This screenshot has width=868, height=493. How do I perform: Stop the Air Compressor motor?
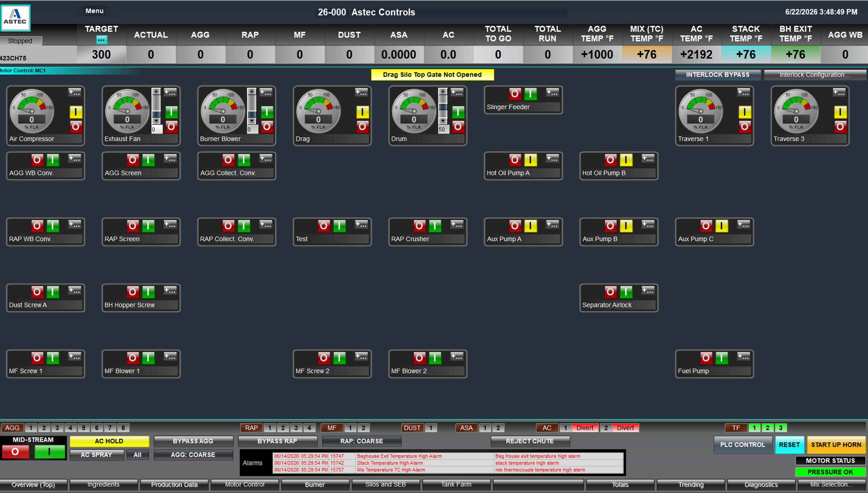click(x=76, y=127)
